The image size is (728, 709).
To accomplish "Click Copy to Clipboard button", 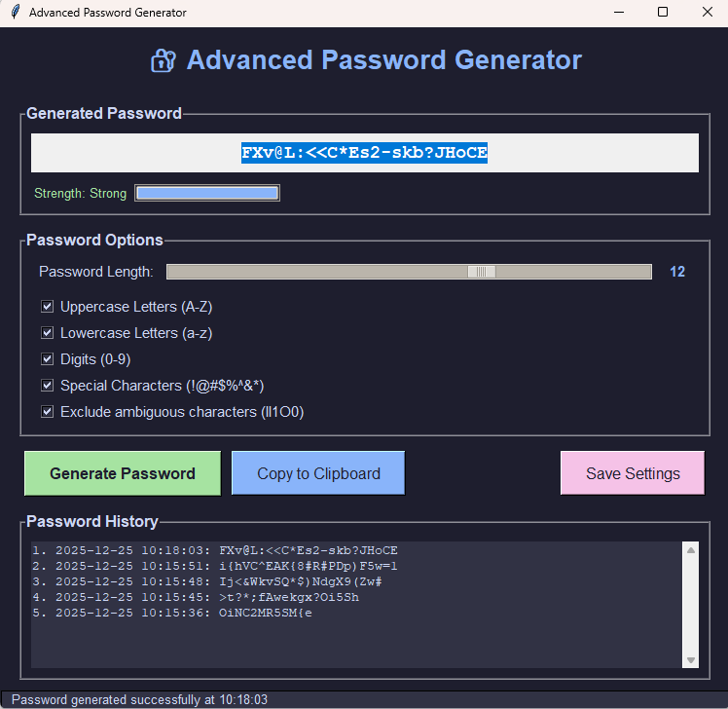I will tap(318, 473).
